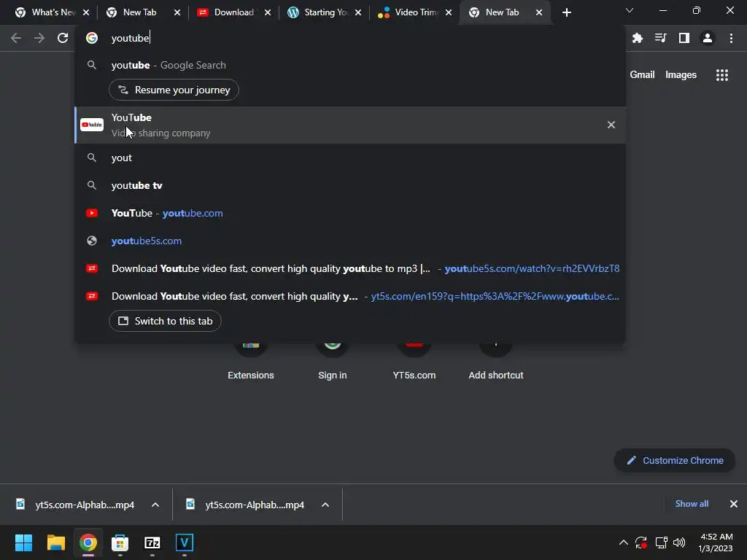Select 'youtube - Google Search' suggestion
The height and width of the screenshot is (560, 747).
point(350,65)
